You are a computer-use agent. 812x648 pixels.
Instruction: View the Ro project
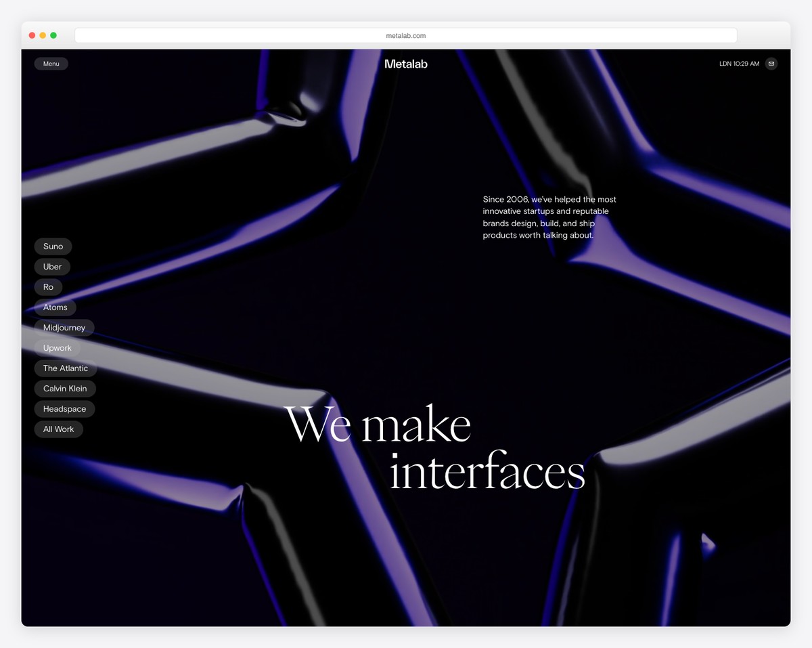click(48, 286)
